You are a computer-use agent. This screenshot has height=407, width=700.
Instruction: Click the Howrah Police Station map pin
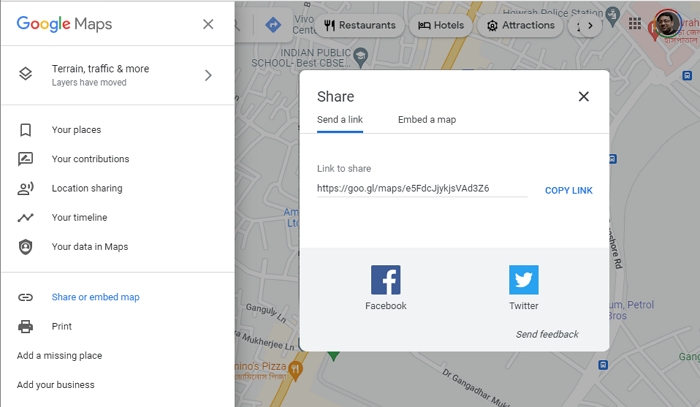tap(614, 15)
